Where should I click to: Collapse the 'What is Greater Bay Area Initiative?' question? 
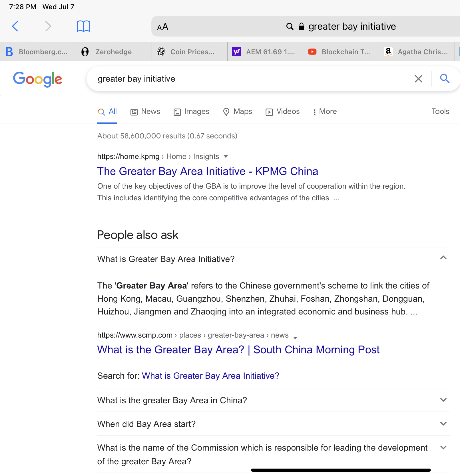coord(443,258)
